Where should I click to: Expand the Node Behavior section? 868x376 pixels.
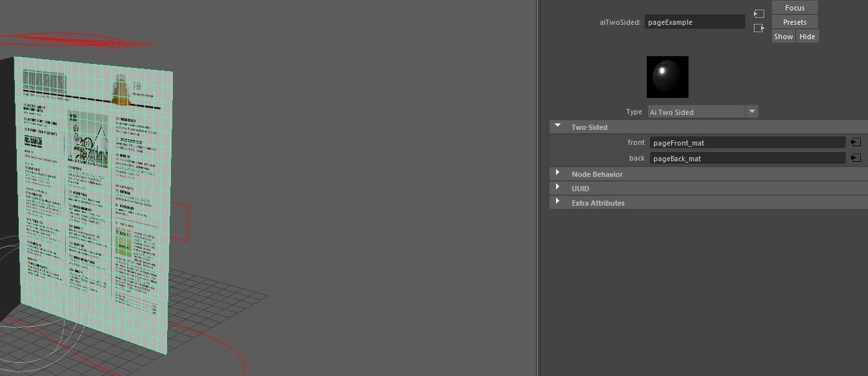(x=709, y=174)
